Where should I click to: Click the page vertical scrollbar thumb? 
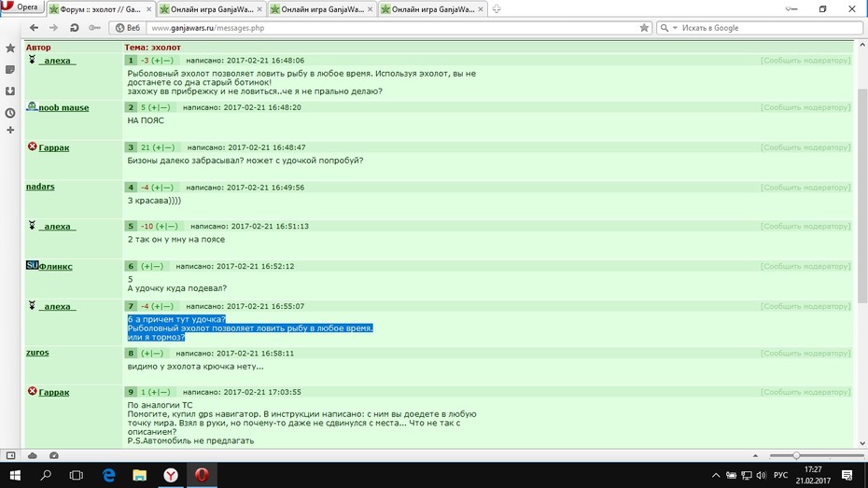(x=861, y=195)
